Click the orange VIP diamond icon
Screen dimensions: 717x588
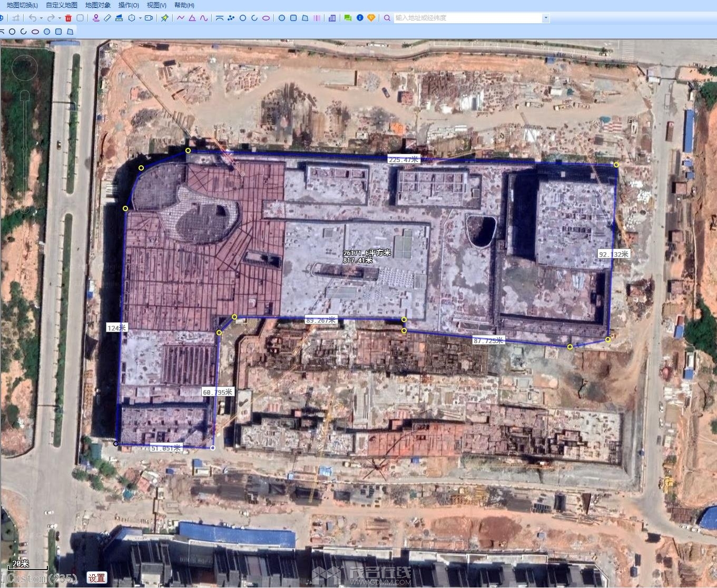point(371,18)
